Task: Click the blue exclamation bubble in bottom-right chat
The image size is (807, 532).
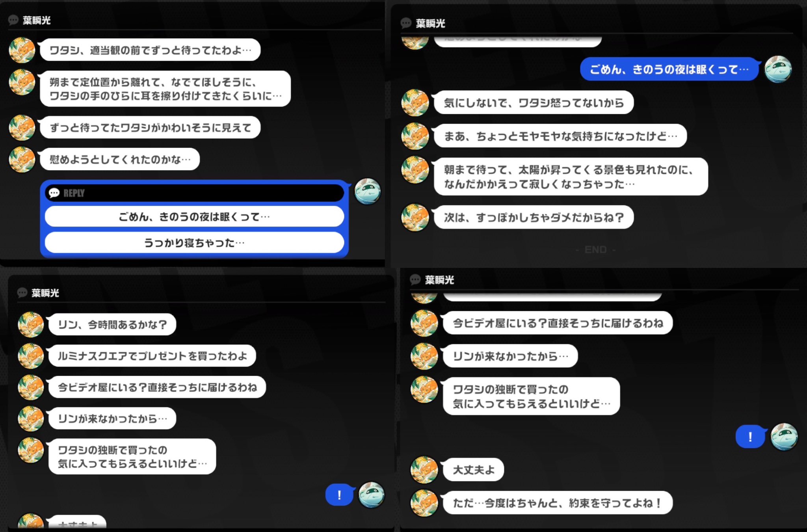Action: 750,437
